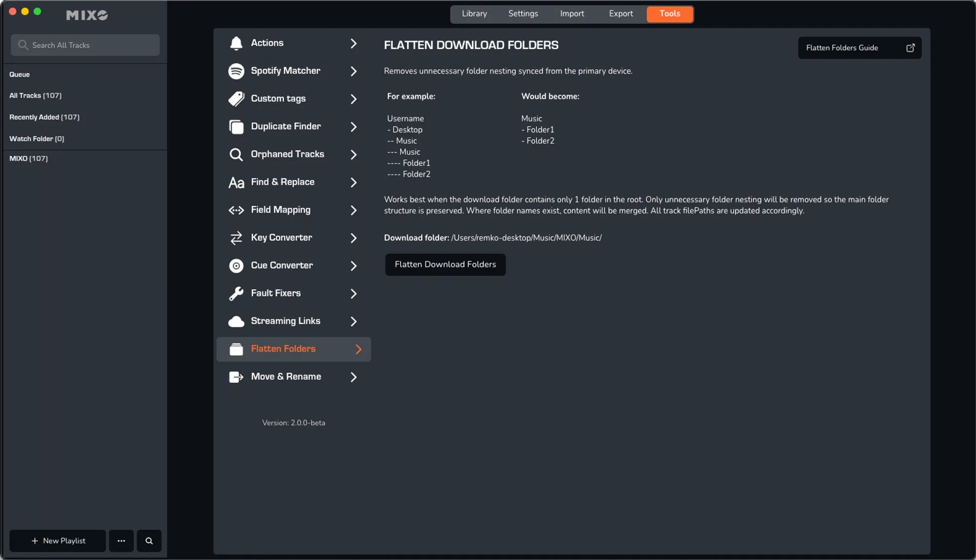Click the New Playlist button

coord(57,540)
